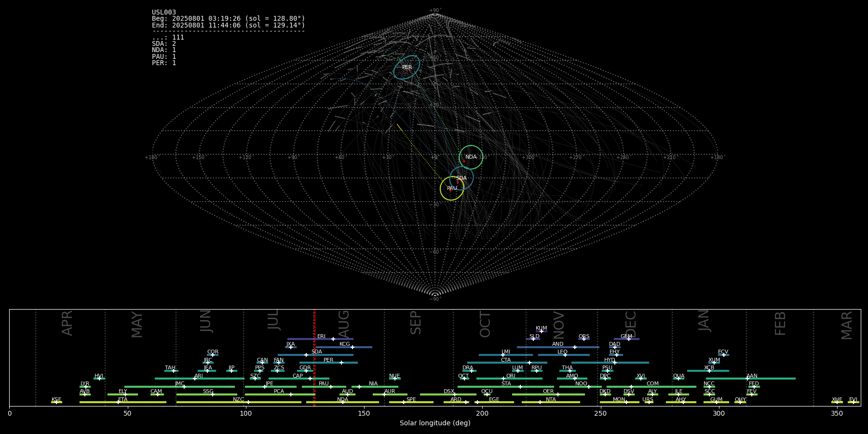Viewport: 868px width, 434px height.
Task: Click the AUG month label on timeline
Action: (x=344, y=324)
